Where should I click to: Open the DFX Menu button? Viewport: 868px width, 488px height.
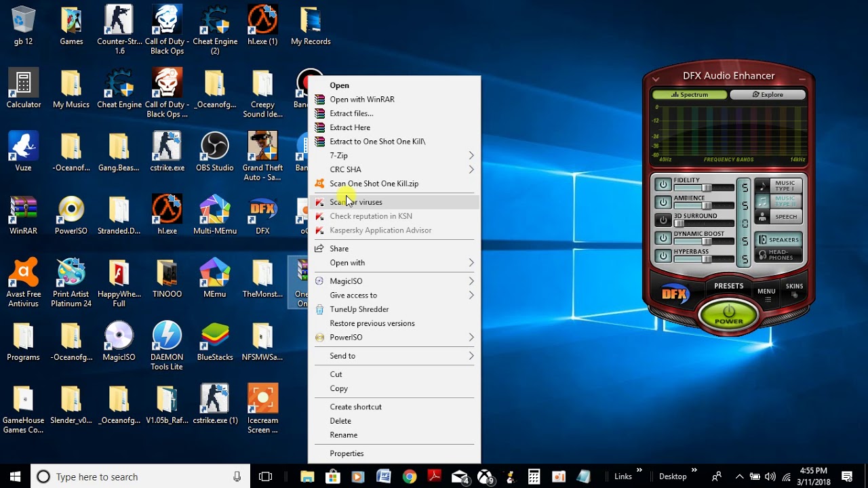[x=766, y=294]
